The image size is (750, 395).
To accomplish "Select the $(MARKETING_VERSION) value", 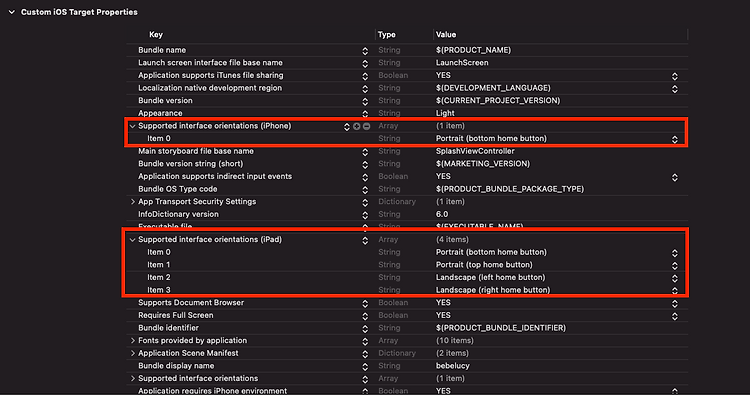I will (483, 164).
